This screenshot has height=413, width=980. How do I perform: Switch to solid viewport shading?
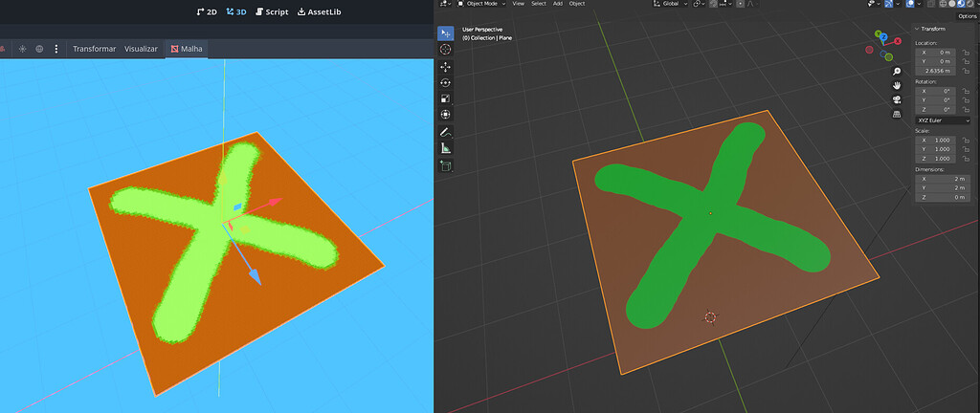pos(952,4)
